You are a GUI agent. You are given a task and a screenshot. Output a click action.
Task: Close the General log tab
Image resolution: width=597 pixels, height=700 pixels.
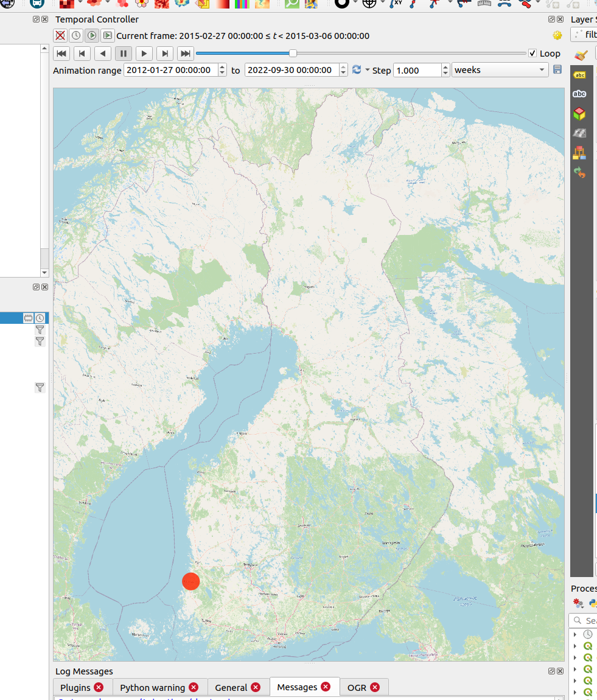(256, 687)
